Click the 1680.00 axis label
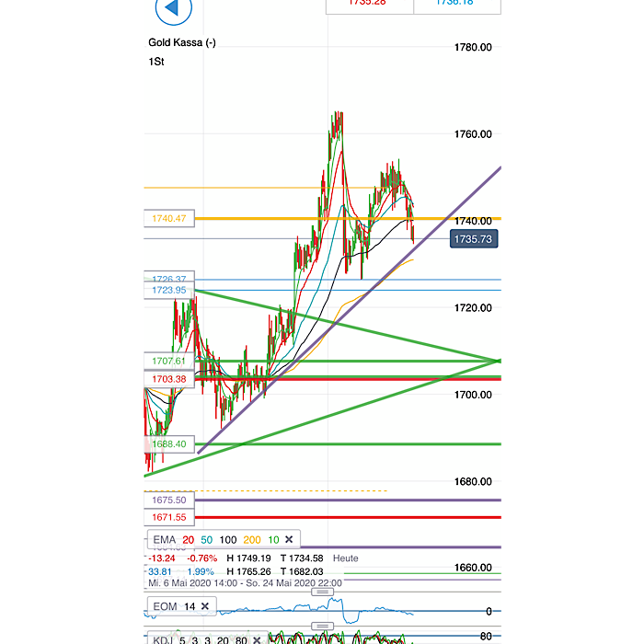644x644 pixels. [x=473, y=481]
